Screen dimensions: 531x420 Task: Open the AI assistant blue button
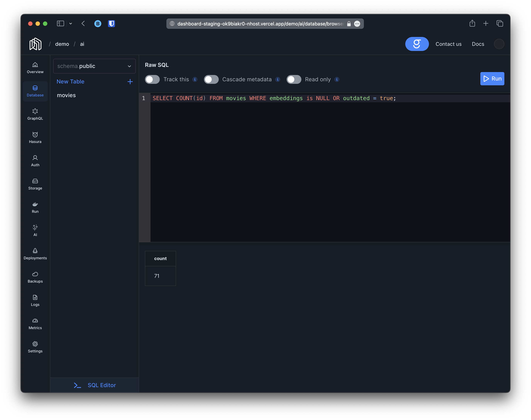[x=417, y=44]
